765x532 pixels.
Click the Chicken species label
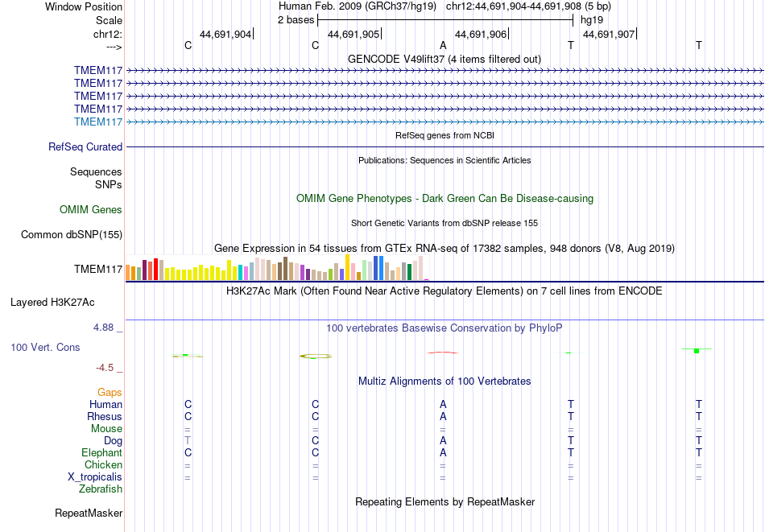tap(103, 464)
